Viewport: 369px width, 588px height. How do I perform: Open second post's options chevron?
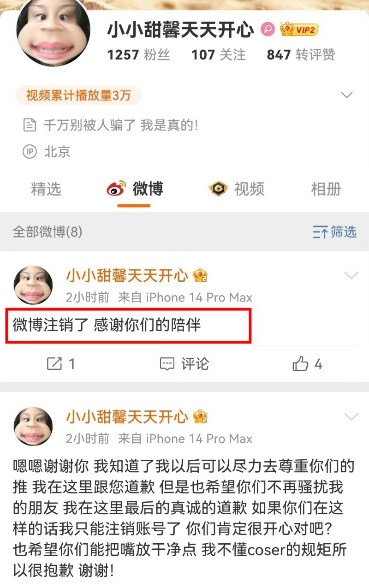(351, 417)
